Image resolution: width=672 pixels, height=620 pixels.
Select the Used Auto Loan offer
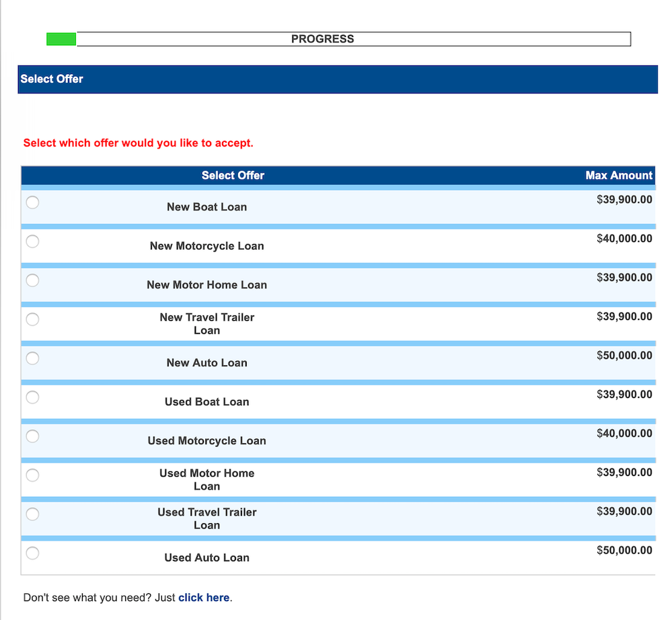coord(32,553)
